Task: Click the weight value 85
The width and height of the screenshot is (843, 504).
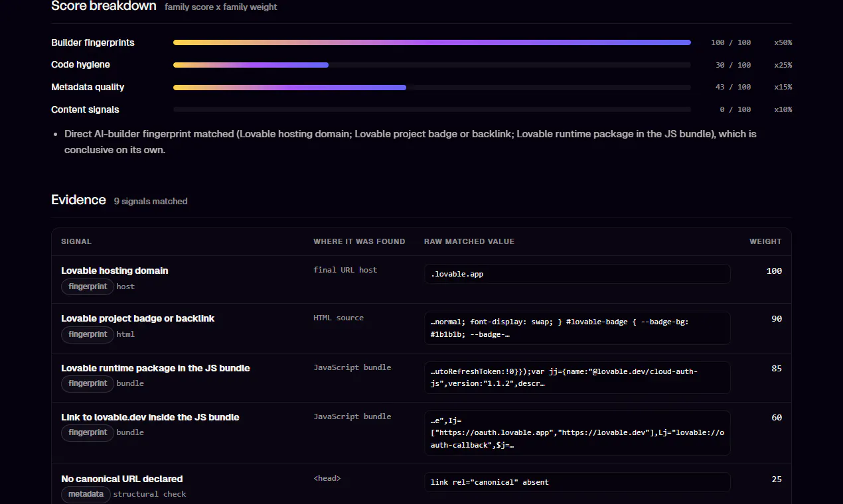Action: tap(777, 368)
